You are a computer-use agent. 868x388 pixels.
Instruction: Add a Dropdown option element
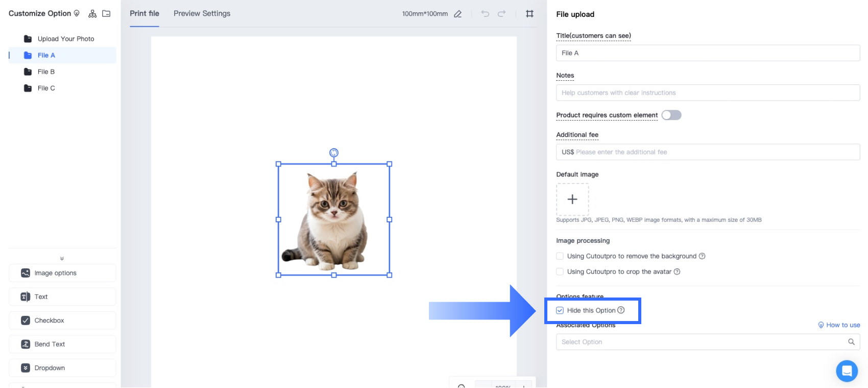pyautogui.click(x=62, y=368)
